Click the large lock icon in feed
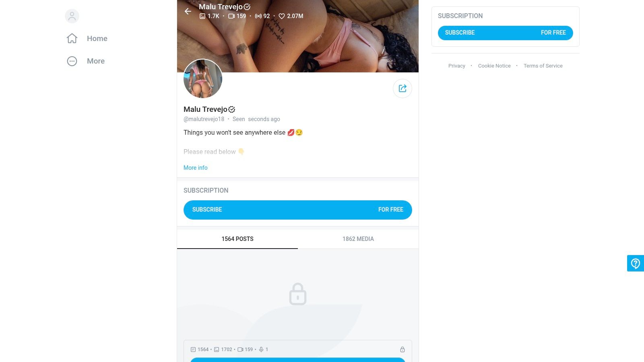644x362 pixels. pos(298,294)
